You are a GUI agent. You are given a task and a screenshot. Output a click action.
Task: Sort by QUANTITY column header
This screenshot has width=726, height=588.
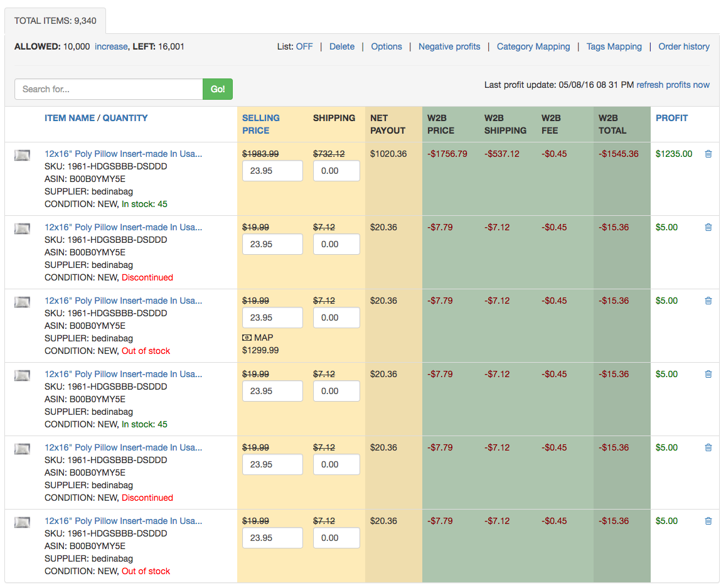(125, 118)
